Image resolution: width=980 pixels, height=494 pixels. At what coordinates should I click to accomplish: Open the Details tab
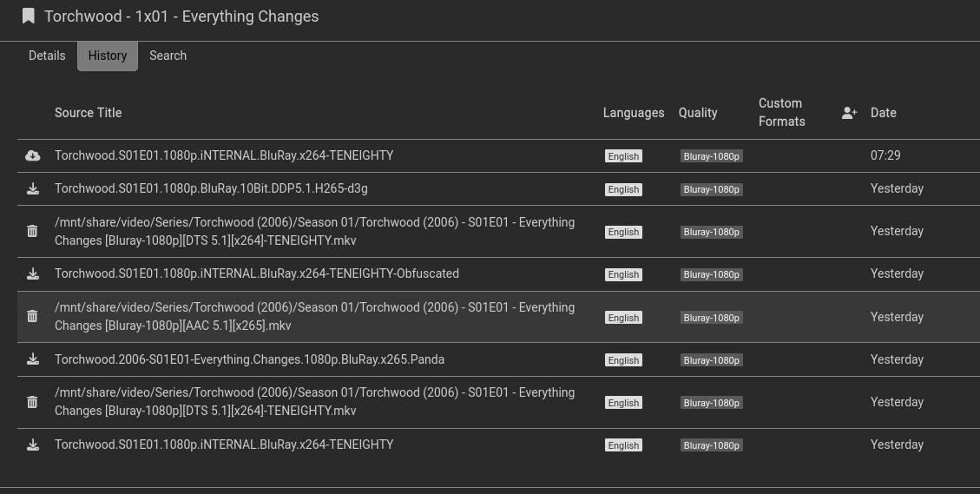[47, 56]
